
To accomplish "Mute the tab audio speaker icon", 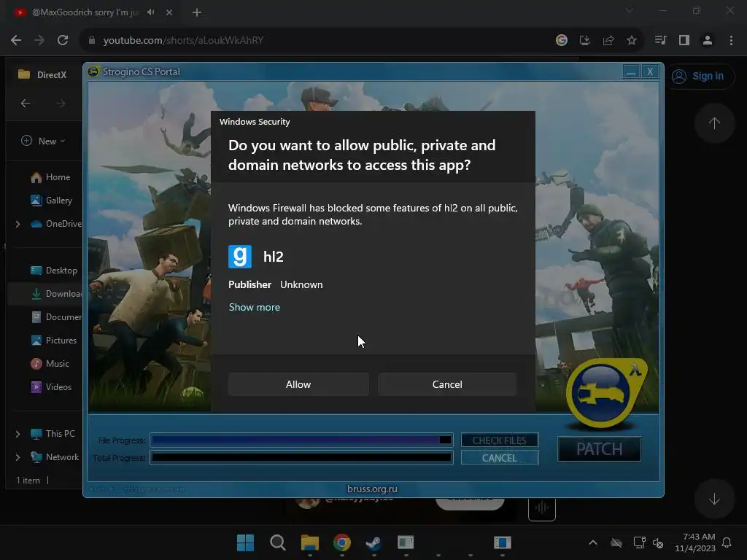I will tap(151, 12).
